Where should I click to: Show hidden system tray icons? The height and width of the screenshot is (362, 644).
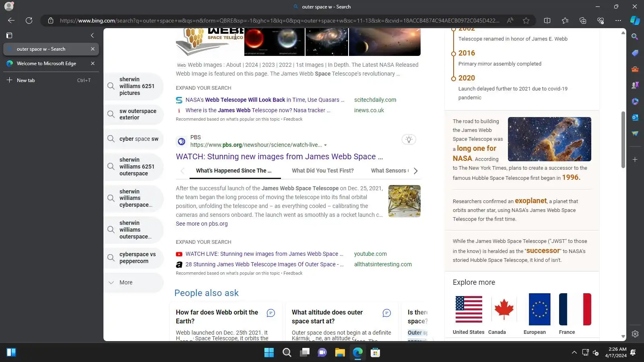click(574, 353)
